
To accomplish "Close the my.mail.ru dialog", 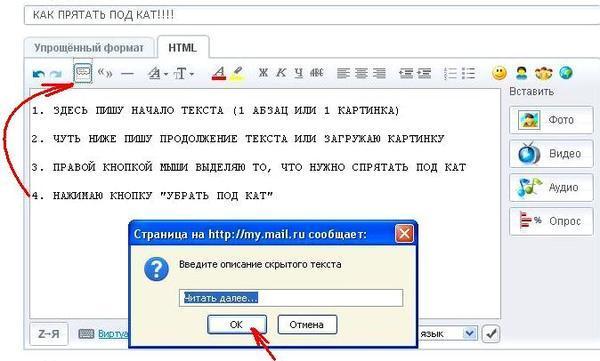I will (x=404, y=234).
